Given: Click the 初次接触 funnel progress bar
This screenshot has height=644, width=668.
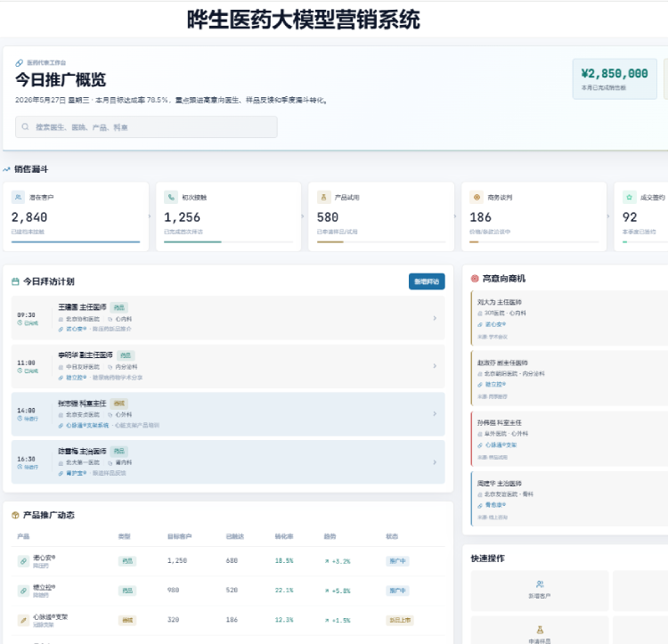Looking at the screenshot, I should [228, 242].
